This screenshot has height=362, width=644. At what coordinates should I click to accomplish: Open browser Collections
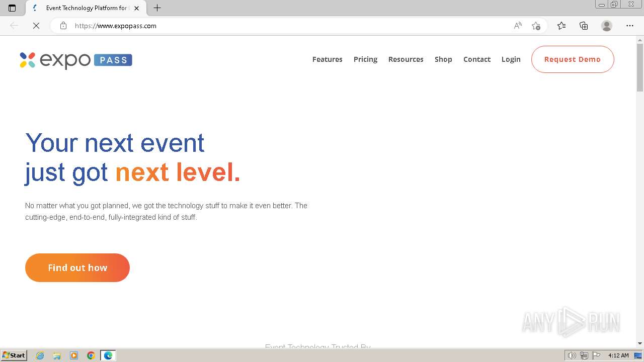[584, 26]
